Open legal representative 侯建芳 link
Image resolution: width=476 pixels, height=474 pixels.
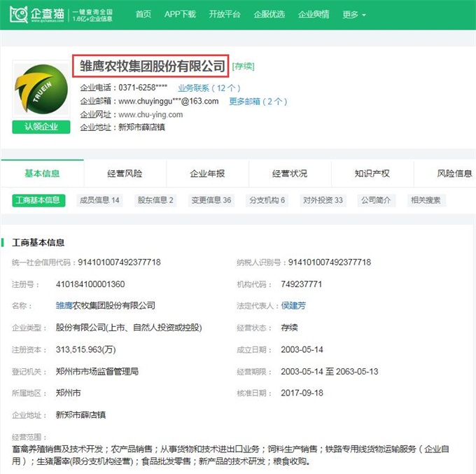pyautogui.click(x=293, y=305)
